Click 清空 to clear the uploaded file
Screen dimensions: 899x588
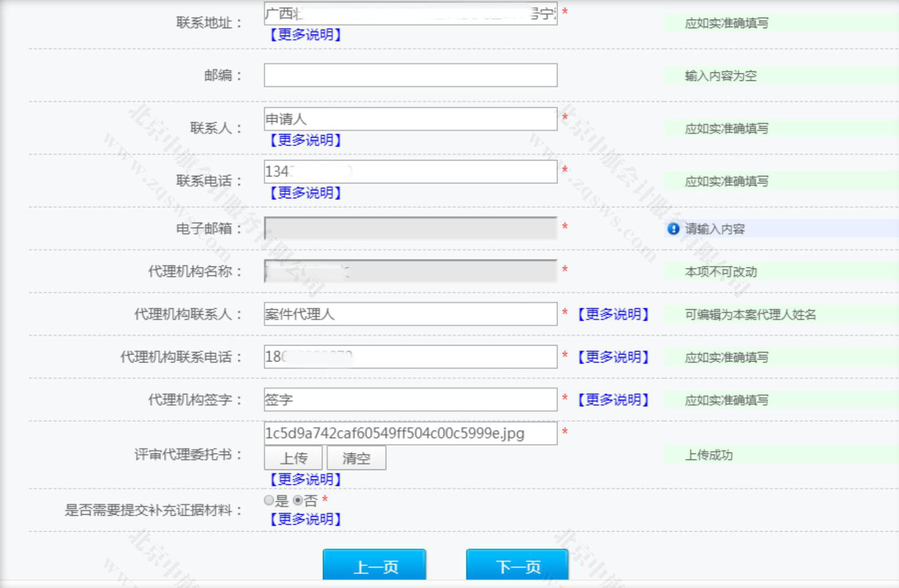point(356,458)
